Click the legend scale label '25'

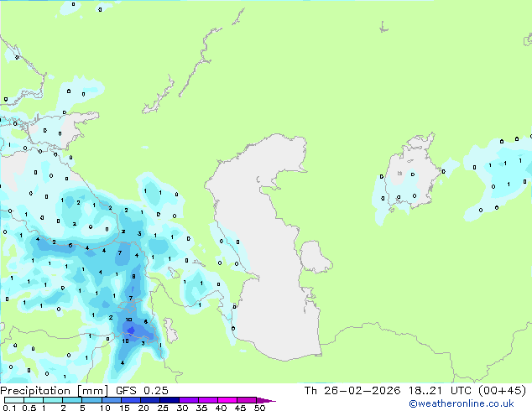(163, 408)
